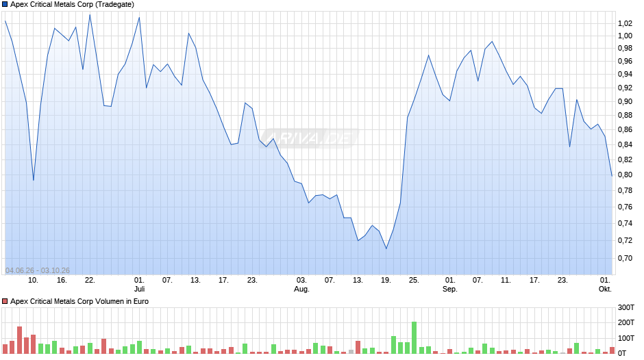The image size is (644, 360).
Task: Click the '200T' volume axis label
Action: pos(626,322)
